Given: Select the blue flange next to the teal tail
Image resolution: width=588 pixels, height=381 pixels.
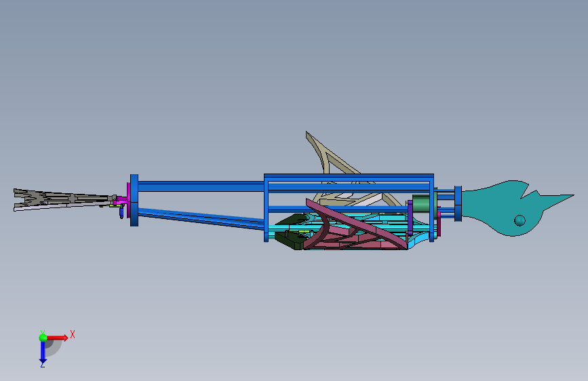Looking at the screenshot, I should point(458,203).
